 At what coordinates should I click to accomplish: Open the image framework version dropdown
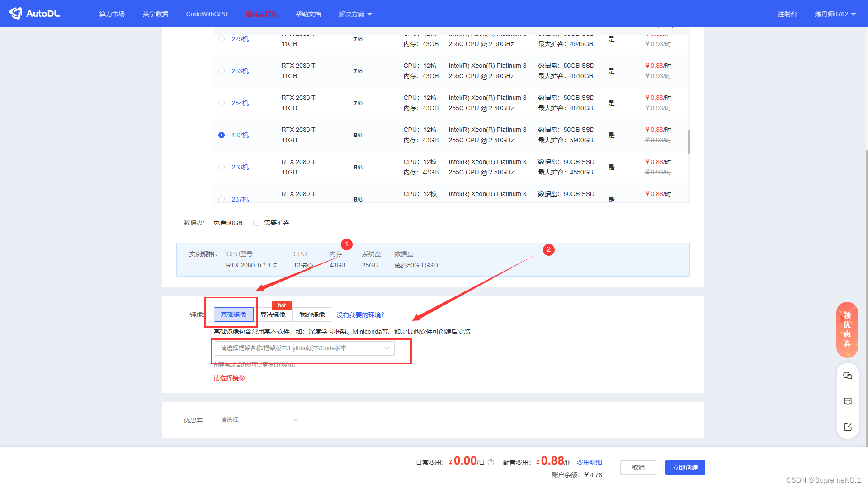(x=304, y=348)
